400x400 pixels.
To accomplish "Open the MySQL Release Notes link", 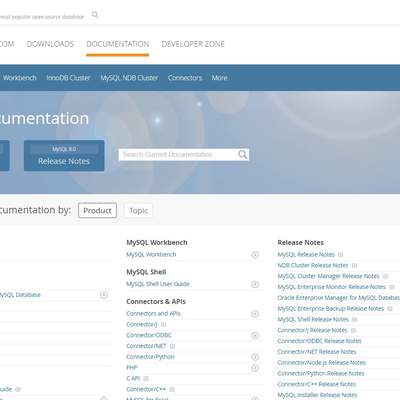I will point(306,254).
